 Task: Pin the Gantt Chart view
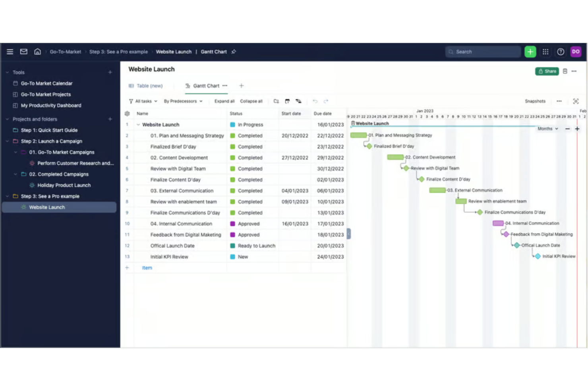234,52
